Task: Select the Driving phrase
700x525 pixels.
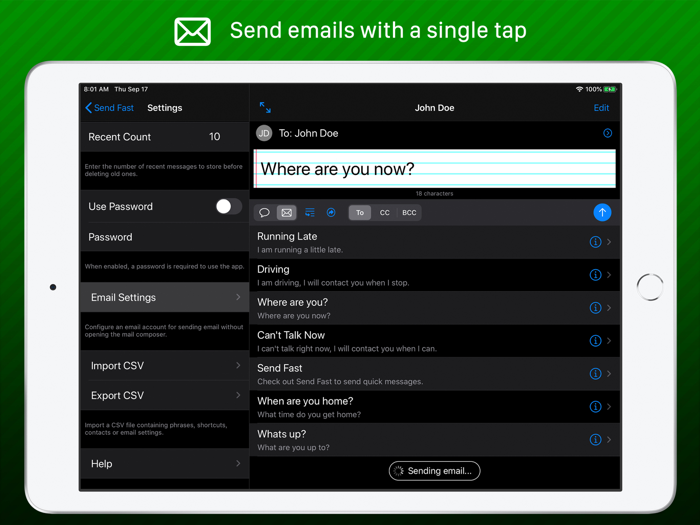Action: click(434, 275)
